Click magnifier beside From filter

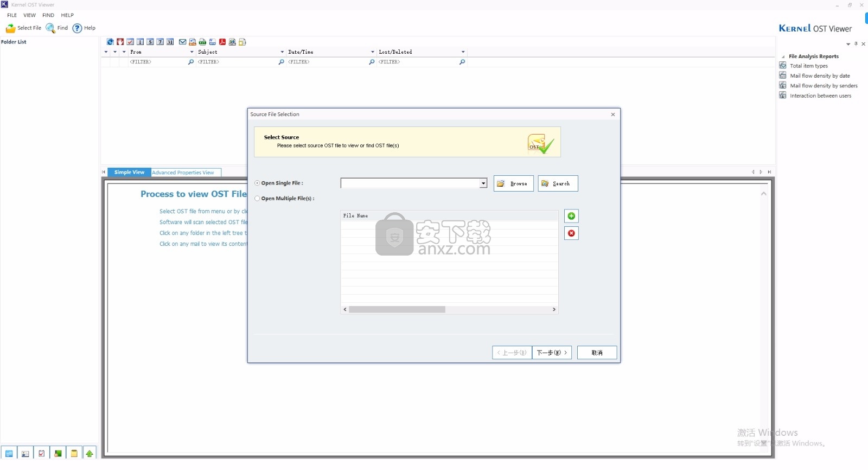[x=191, y=62]
